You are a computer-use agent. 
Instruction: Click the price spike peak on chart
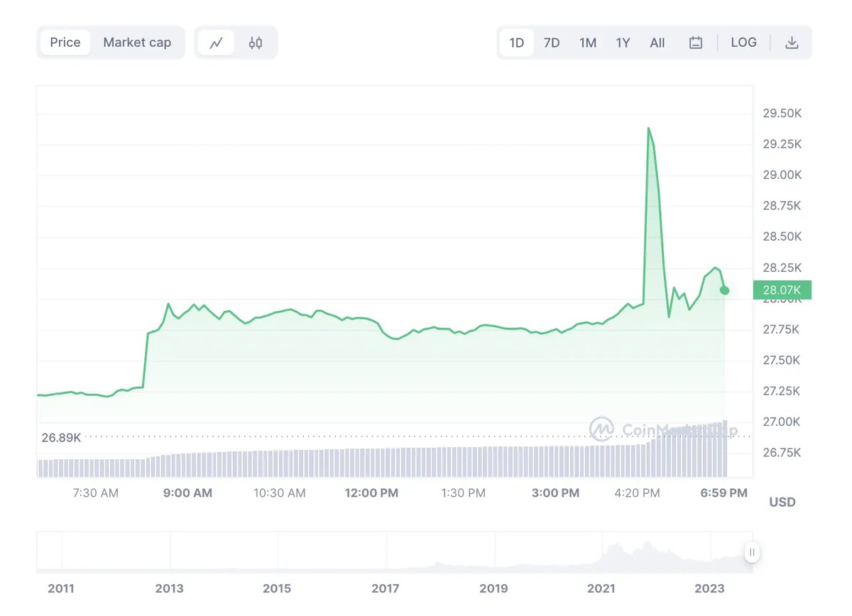[x=648, y=128]
